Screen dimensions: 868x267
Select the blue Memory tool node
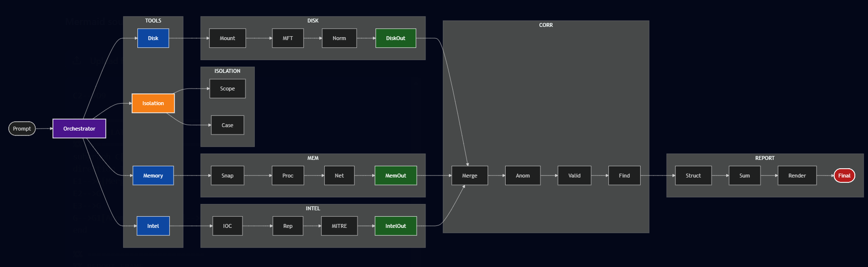point(153,176)
